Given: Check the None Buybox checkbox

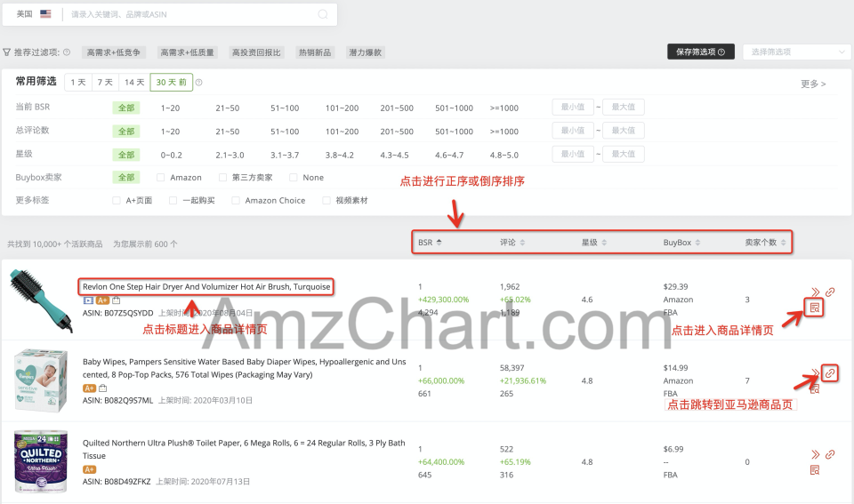Looking at the screenshot, I should click(x=294, y=178).
